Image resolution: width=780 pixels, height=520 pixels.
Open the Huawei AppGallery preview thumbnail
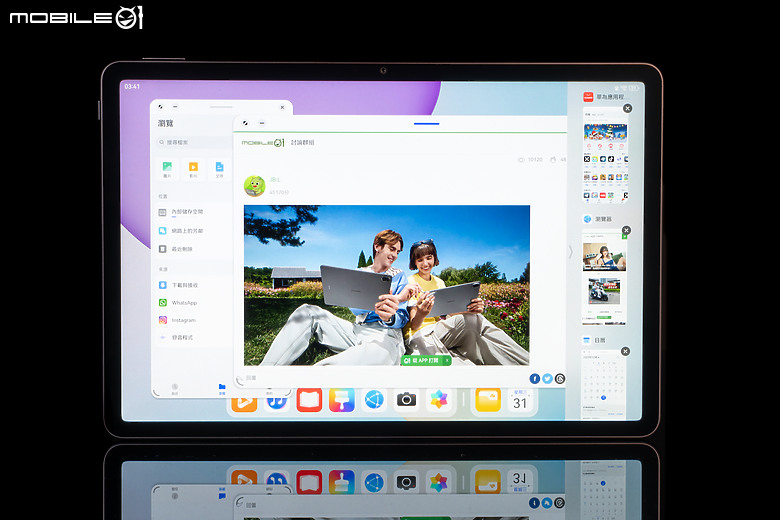point(605,156)
